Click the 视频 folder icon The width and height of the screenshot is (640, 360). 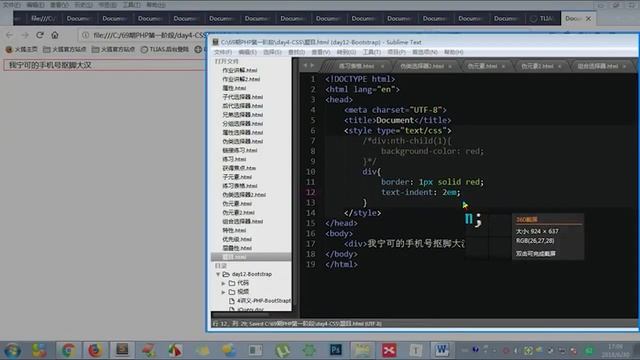pyautogui.click(x=232, y=292)
